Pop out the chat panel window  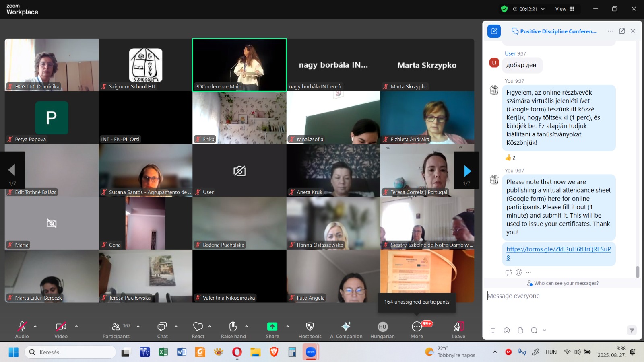[622, 31]
